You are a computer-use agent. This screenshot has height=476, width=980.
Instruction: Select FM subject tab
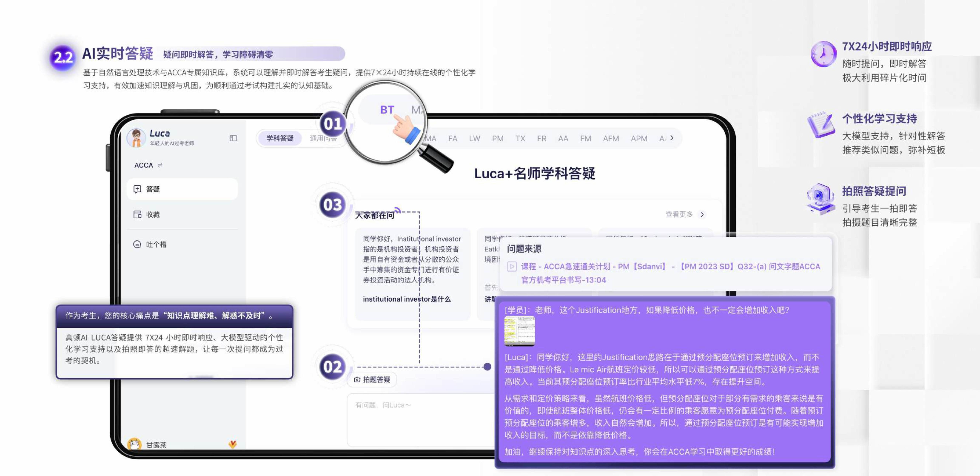(585, 138)
